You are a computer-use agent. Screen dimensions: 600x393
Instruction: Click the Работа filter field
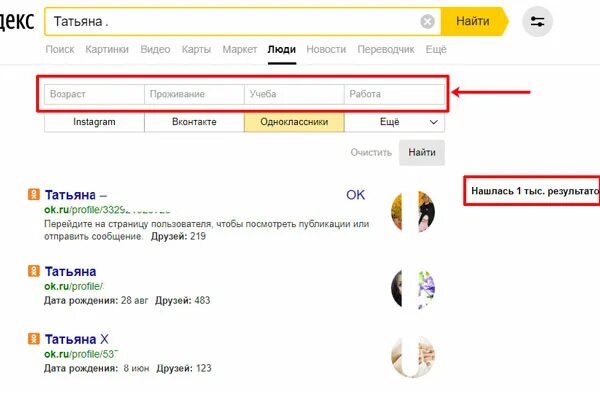395,94
